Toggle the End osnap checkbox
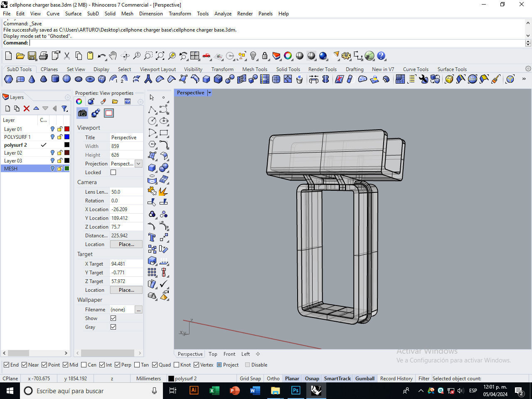This screenshot has width=532, height=399. pos(6,365)
